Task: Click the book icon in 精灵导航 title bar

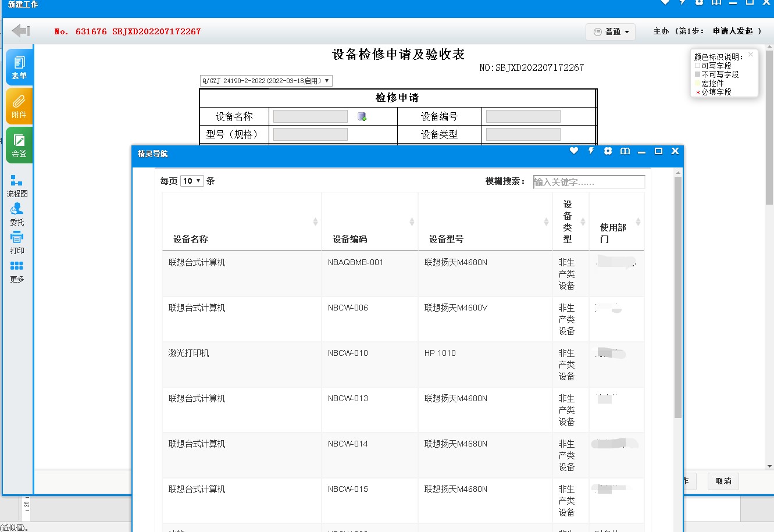Action: (625, 151)
